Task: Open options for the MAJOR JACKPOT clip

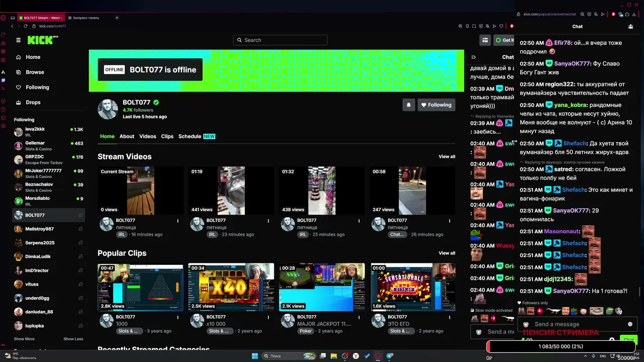Action: click(359, 317)
